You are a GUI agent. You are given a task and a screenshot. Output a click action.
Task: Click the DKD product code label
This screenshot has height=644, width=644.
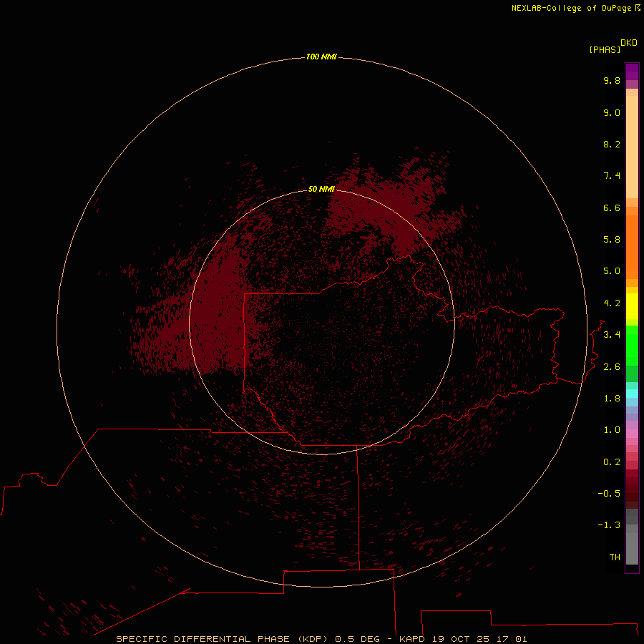pyautogui.click(x=629, y=43)
